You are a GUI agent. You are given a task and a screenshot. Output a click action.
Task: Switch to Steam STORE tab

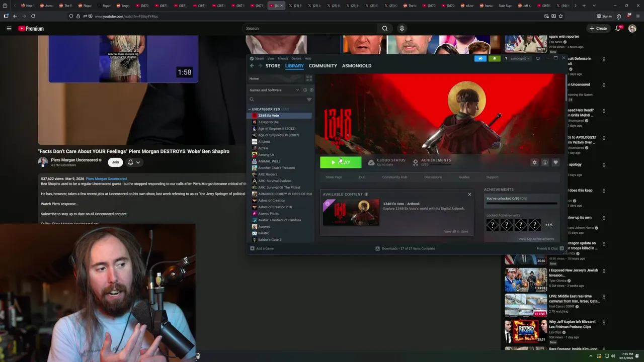[x=273, y=66]
